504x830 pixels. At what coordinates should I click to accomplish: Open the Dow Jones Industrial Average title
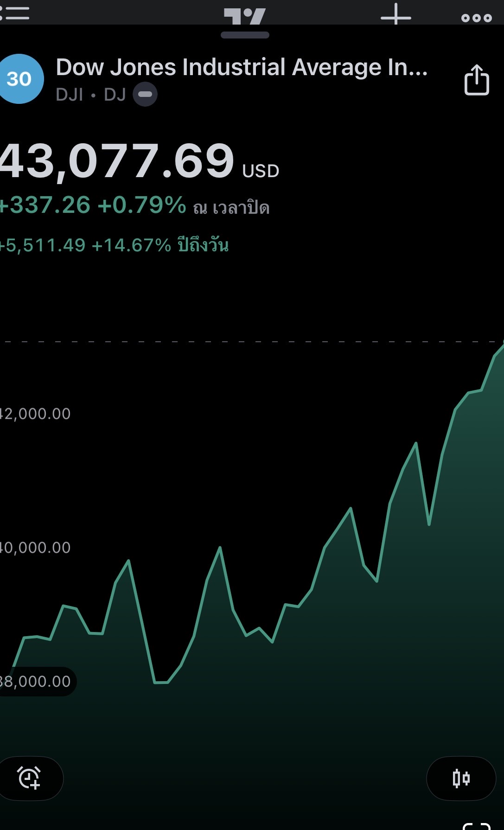tap(241, 67)
